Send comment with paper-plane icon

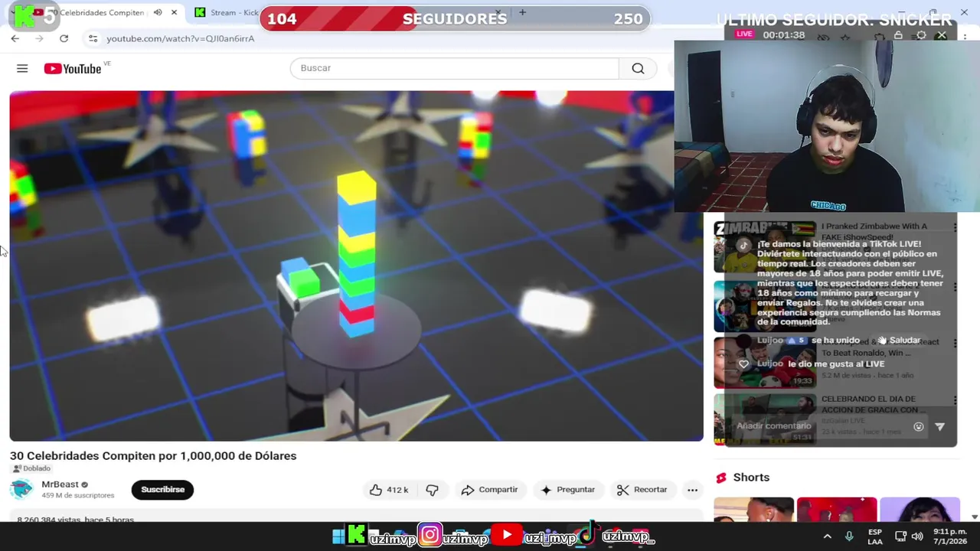[940, 427]
